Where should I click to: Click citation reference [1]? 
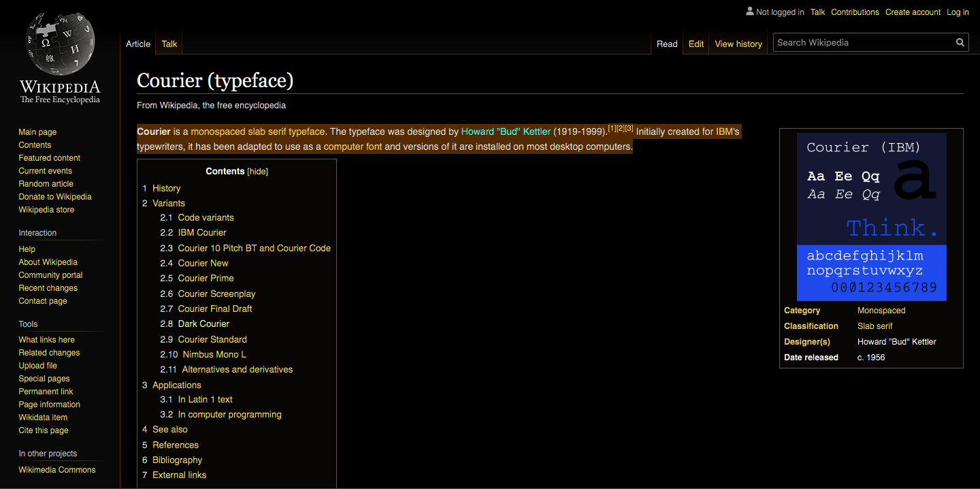pos(612,128)
